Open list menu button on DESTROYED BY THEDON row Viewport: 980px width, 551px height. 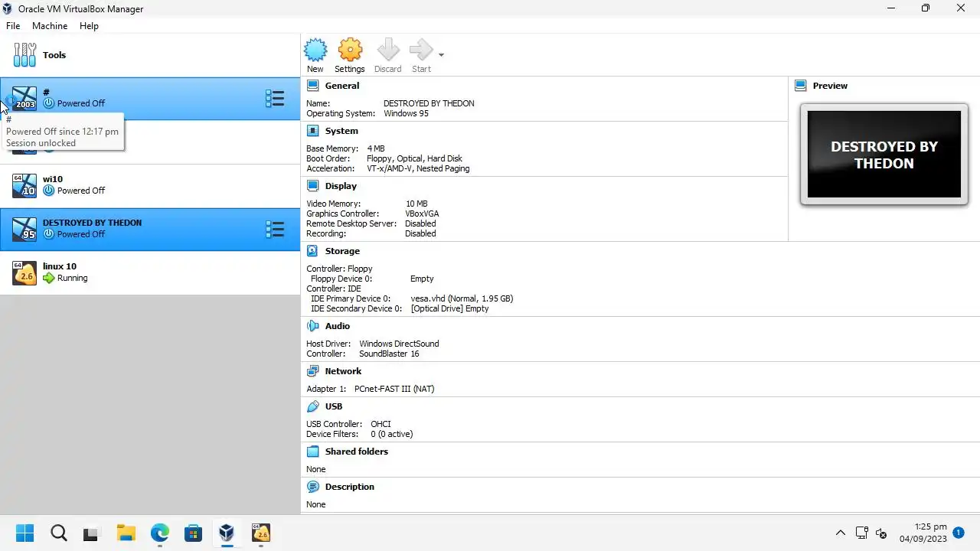274,229
